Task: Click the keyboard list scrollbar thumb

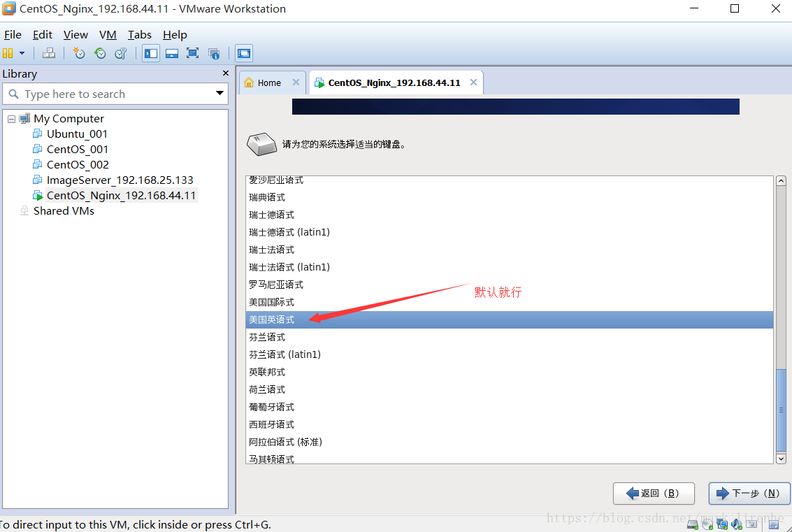Action: coord(781,410)
